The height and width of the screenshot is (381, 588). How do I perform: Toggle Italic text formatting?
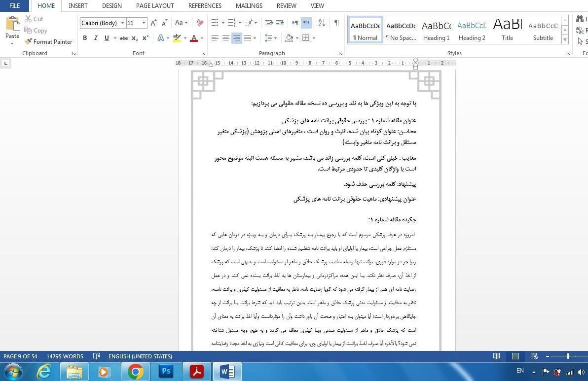pos(96,38)
